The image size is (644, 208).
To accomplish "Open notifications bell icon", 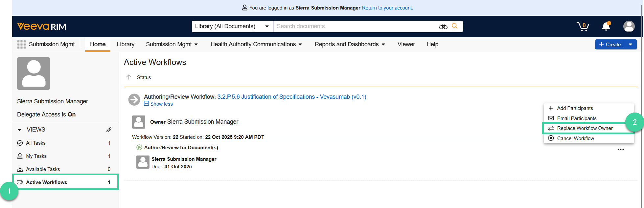I will pos(606,26).
